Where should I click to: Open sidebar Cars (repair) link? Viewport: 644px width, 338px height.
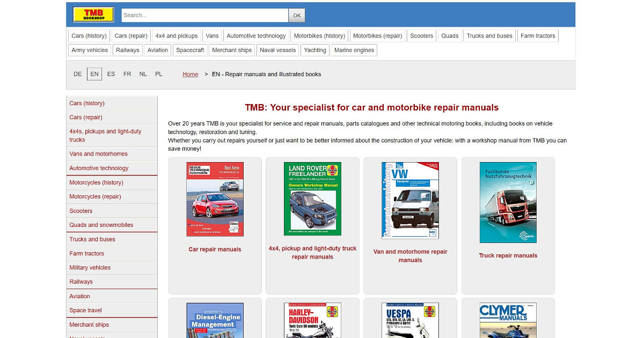(112, 117)
